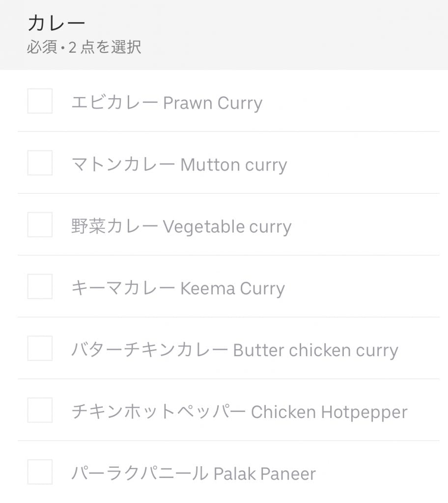Choose the Palak Paneer option label
Viewport: 448px width, 503px height.
pyautogui.click(x=193, y=475)
